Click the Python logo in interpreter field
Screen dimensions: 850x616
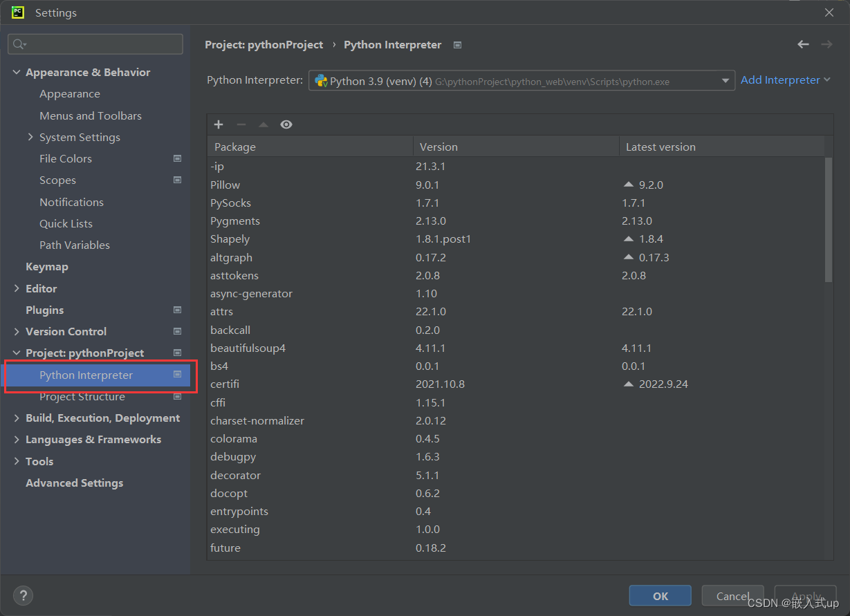pyautogui.click(x=321, y=81)
